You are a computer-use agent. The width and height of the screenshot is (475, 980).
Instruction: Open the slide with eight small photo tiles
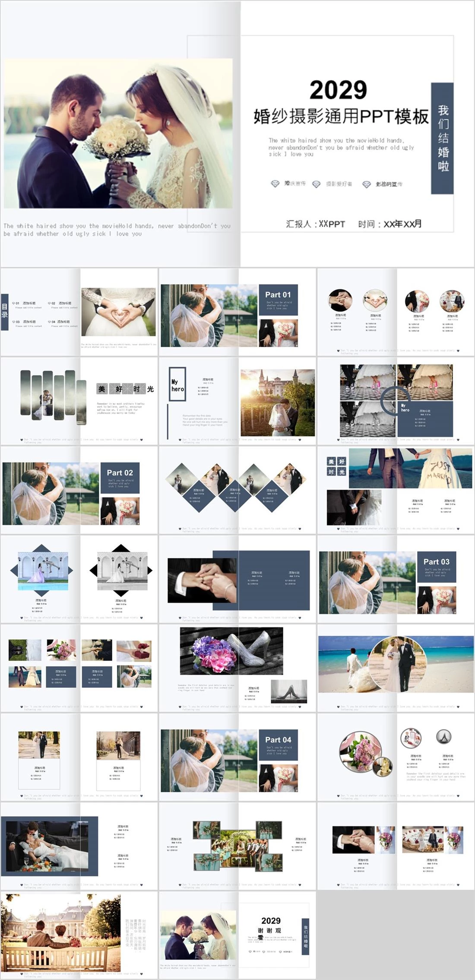tap(79, 668)
